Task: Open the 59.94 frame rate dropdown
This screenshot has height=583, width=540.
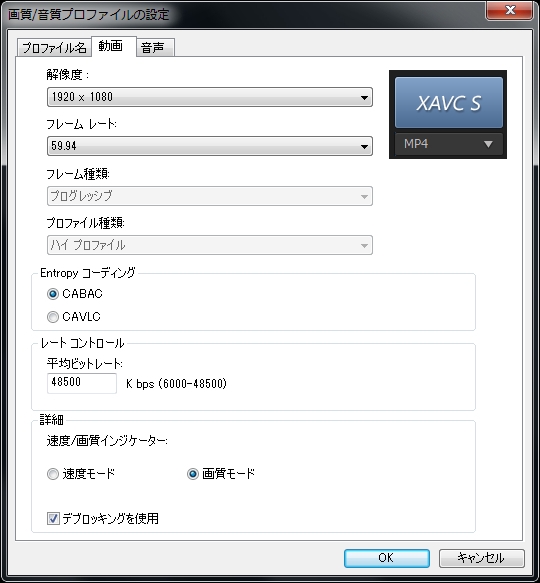Action: pyautogui.click(x=210, y=146)
